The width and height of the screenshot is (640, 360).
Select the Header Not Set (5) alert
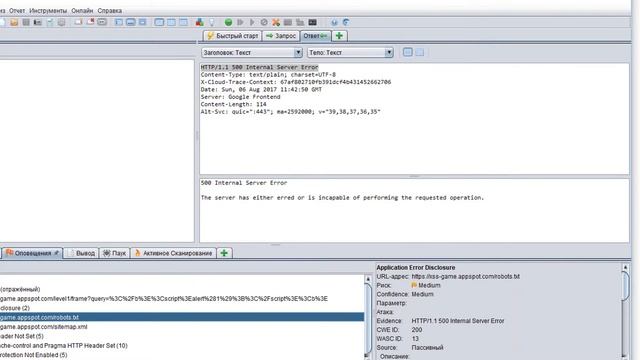coord(182,336)
